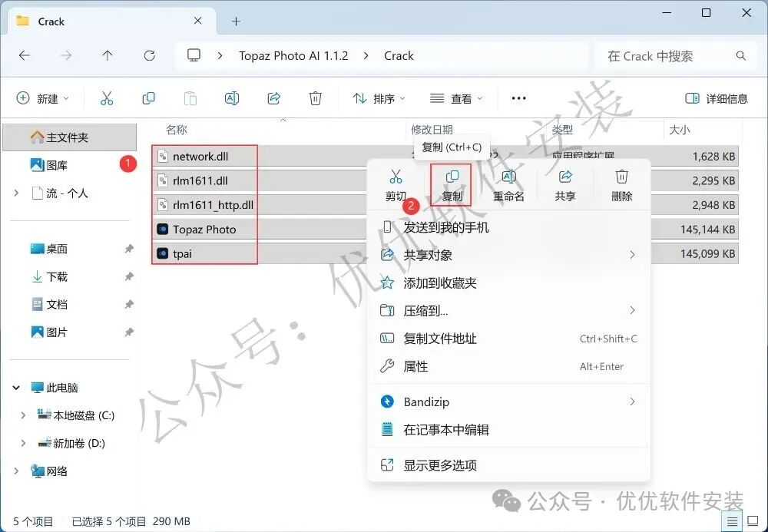Expand the 本地磁盘 (C:) node
Viewport: 768px width, 532px height.
click(x=23, y=415)
